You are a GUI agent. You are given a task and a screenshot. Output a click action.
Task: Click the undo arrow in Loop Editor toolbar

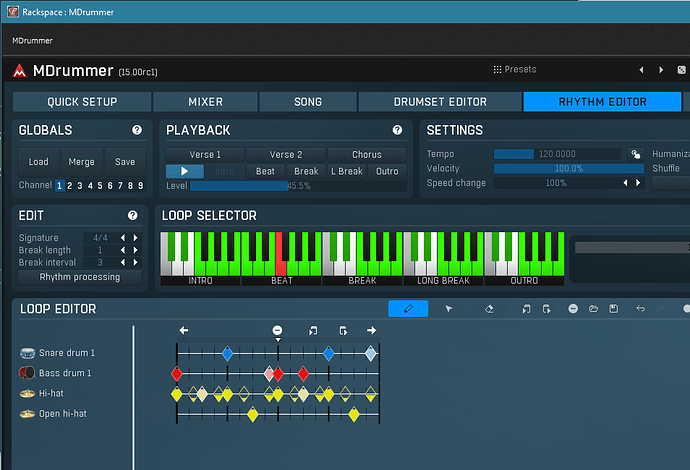coord(640,308)
